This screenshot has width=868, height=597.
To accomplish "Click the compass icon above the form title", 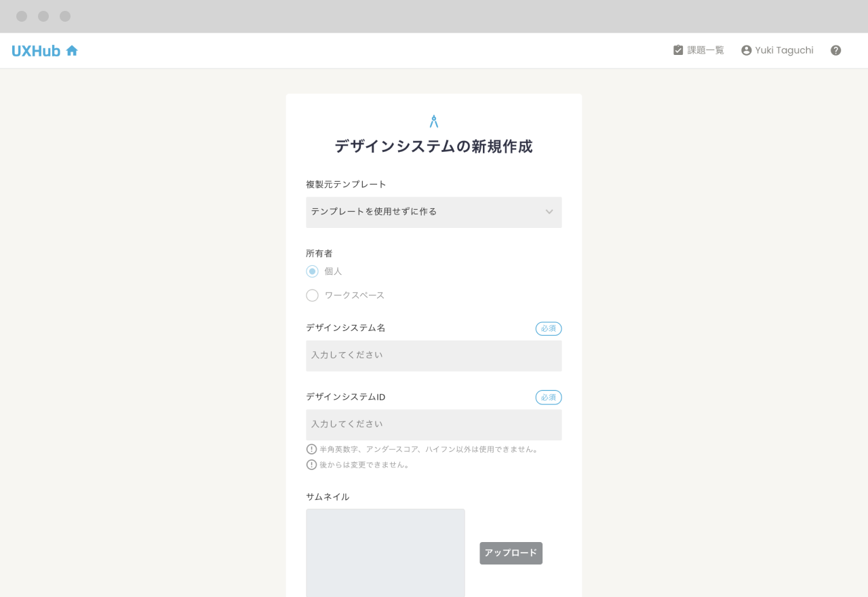I will (433, 120).
